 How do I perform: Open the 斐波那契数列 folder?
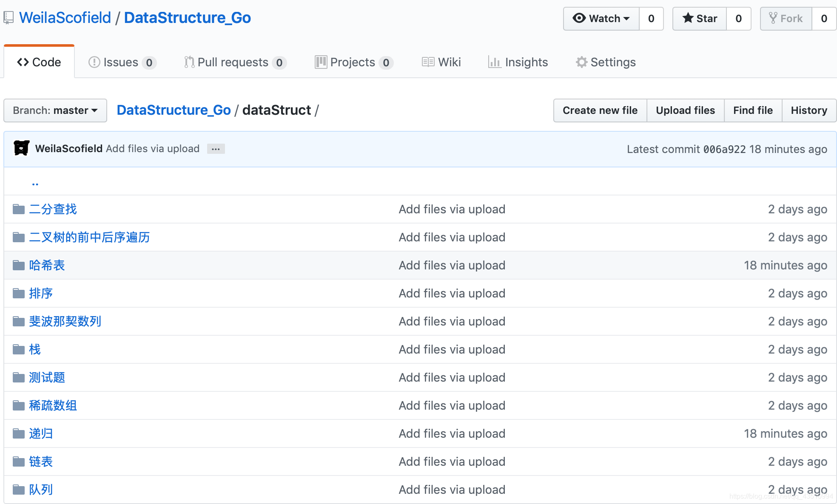click(x=65, y=321)
